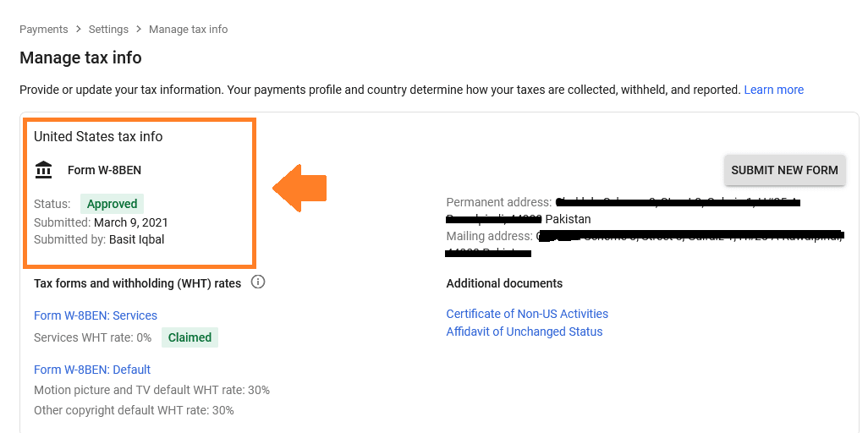Open Form W-8BEN: Default link

point(92,370)
